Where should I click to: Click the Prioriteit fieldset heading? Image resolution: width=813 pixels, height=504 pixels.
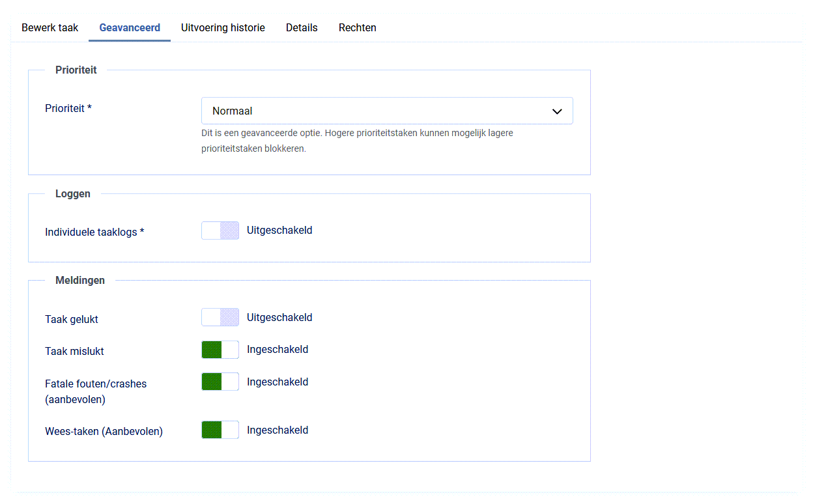76,70
